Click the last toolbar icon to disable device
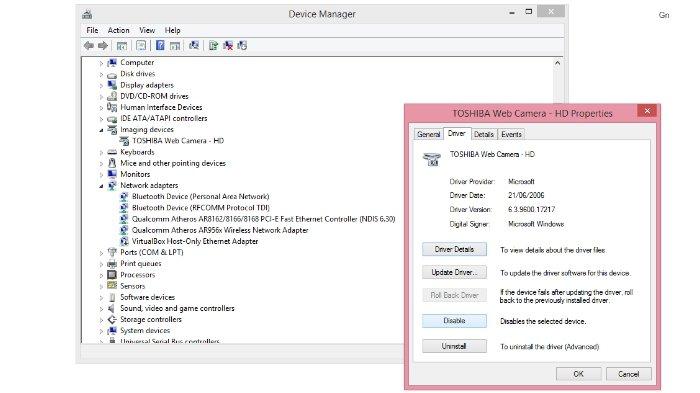The width and height of the screenshot is (700, 393). click(x=242, y=46)
